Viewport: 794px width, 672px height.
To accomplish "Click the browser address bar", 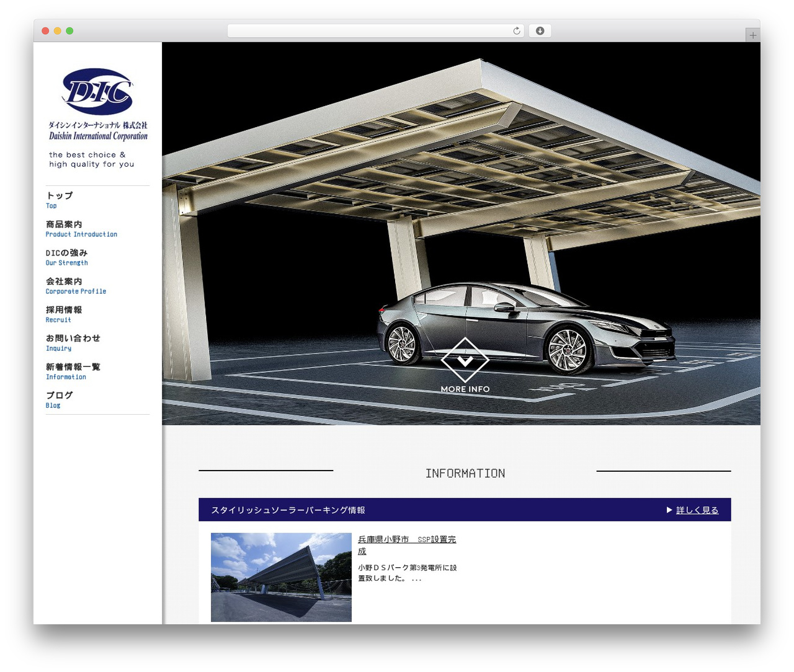I will pos(376,31).
